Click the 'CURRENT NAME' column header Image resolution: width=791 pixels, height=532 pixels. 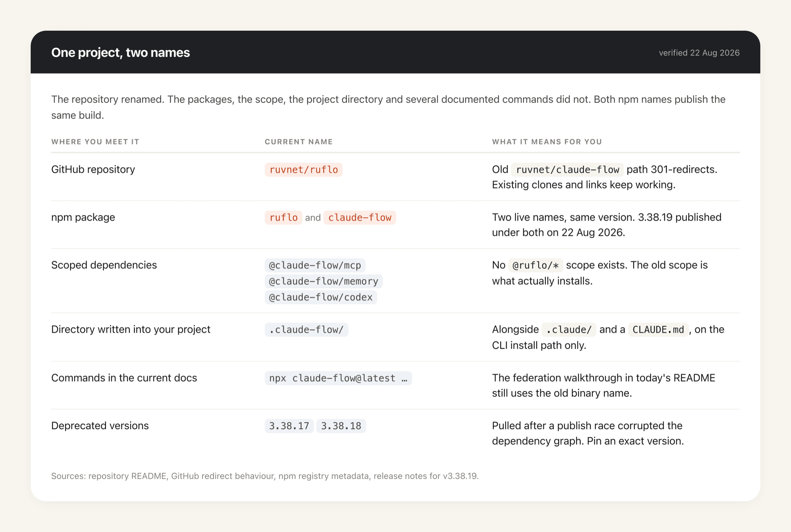(x=299, y=142)
